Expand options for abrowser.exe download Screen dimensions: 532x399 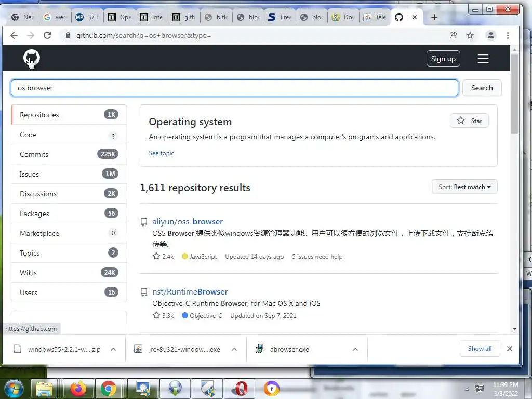(x=355, y=349)
